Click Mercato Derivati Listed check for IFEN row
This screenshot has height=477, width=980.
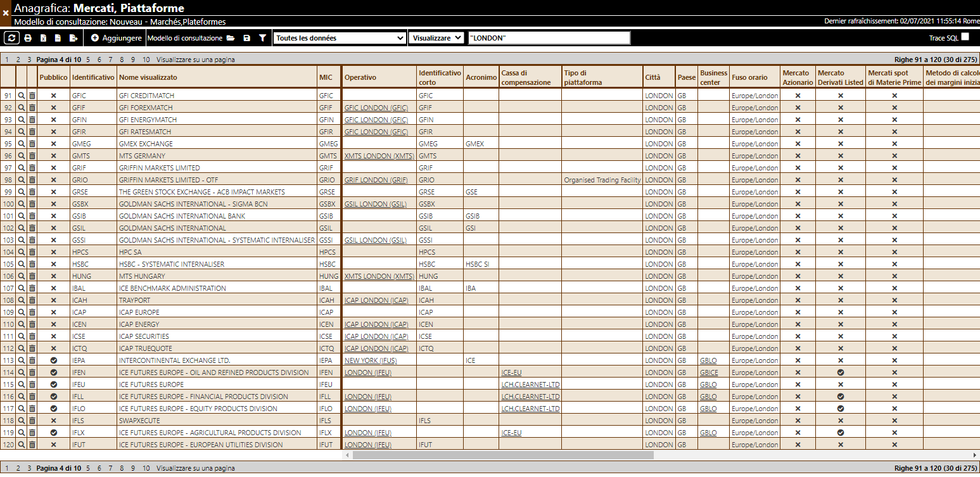841,372
